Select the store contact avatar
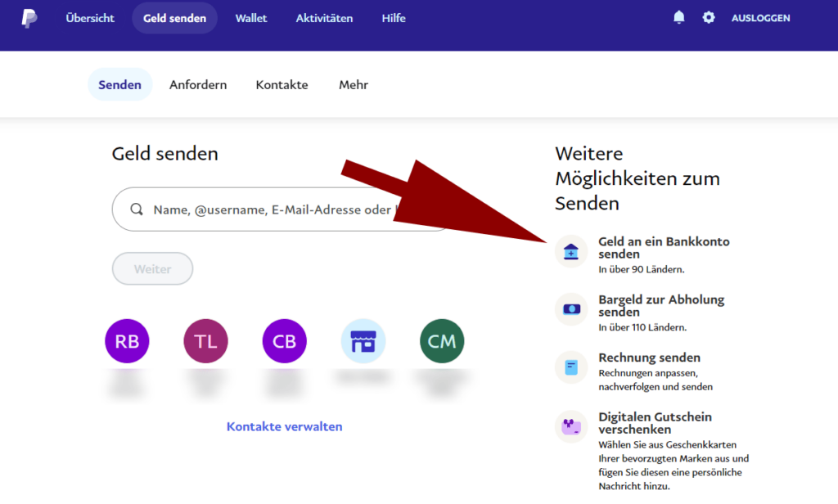838x504 pixels. tap(363, 341)
